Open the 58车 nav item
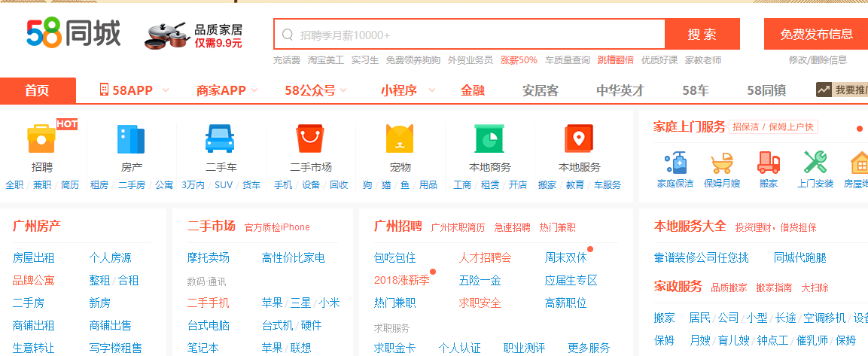868x356 pixels. [x=696, y=90]
